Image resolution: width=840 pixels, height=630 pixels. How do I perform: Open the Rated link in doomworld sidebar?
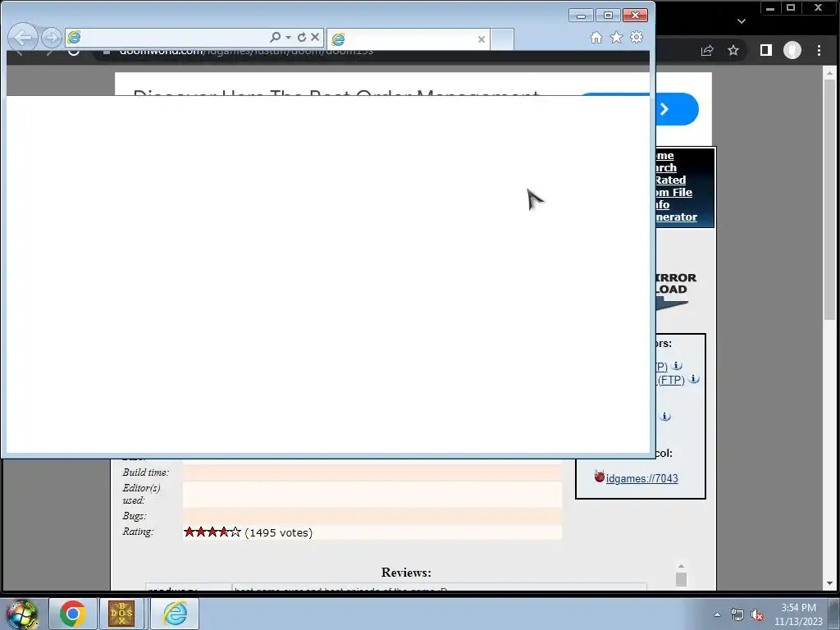click(670, 180)
